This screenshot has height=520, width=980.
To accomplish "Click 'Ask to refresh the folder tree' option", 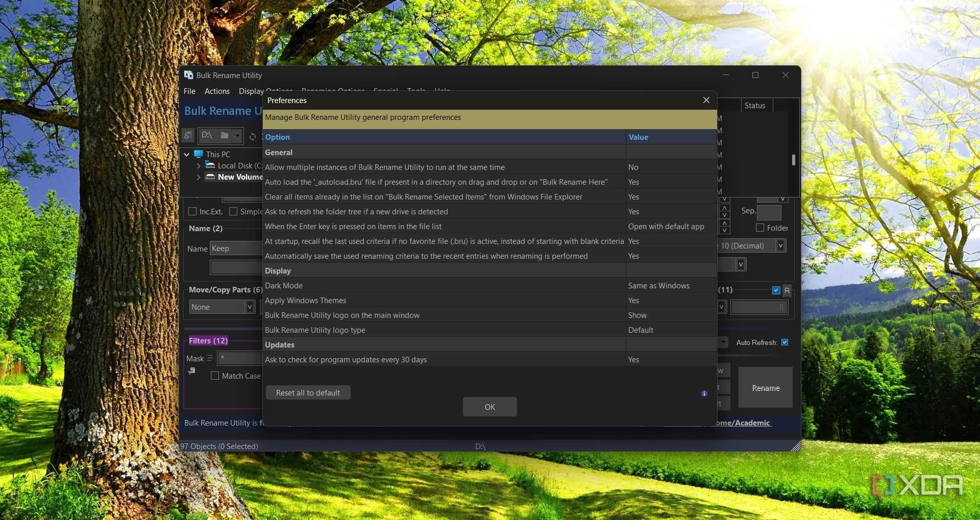I will [x=445, y=211].
